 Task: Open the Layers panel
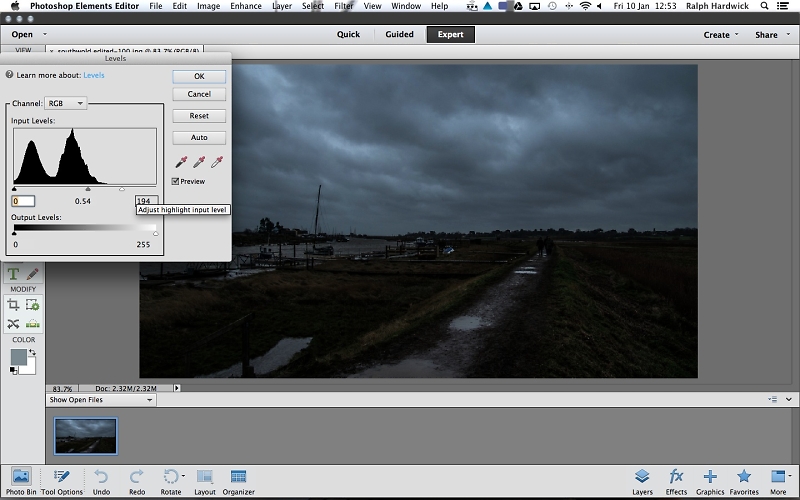pos(642,482)
